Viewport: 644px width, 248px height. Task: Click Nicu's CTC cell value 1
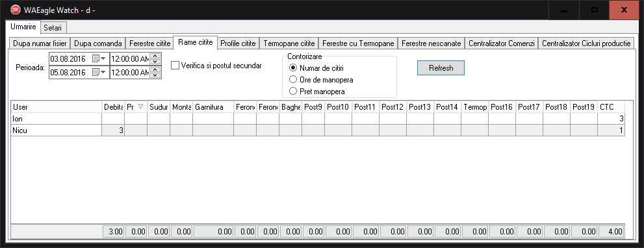[x=612, y=130]
